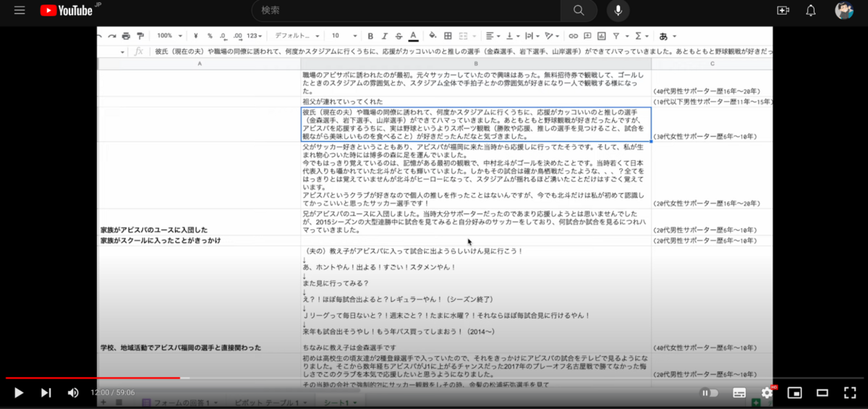
Task: Select the フォームの回答 1 sheet tab
Action: click(179, 402)
